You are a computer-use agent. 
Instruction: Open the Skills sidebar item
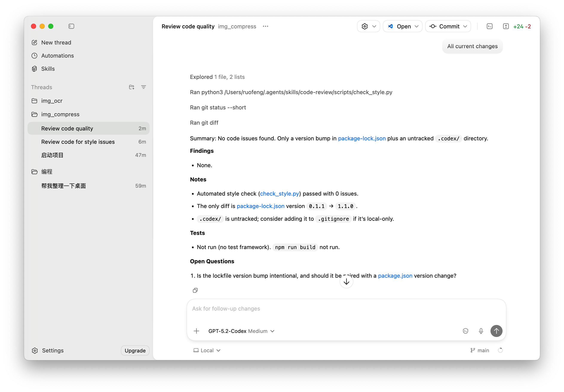point(48,69)
